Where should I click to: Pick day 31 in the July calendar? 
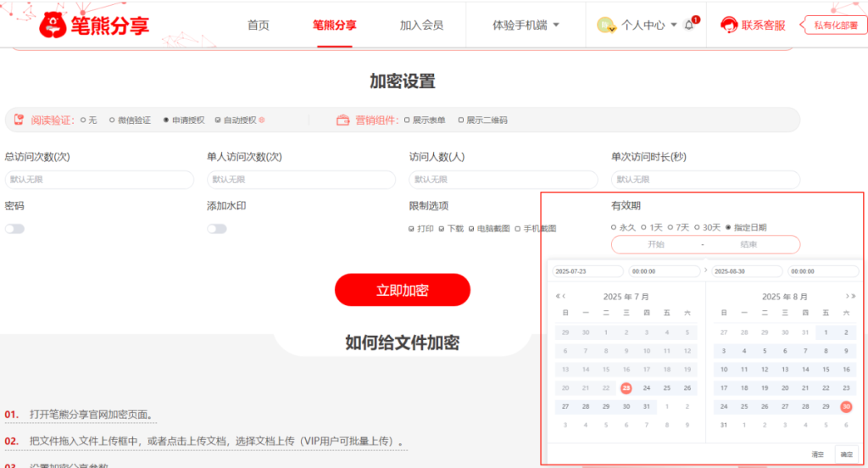click(x=647, y=406)
